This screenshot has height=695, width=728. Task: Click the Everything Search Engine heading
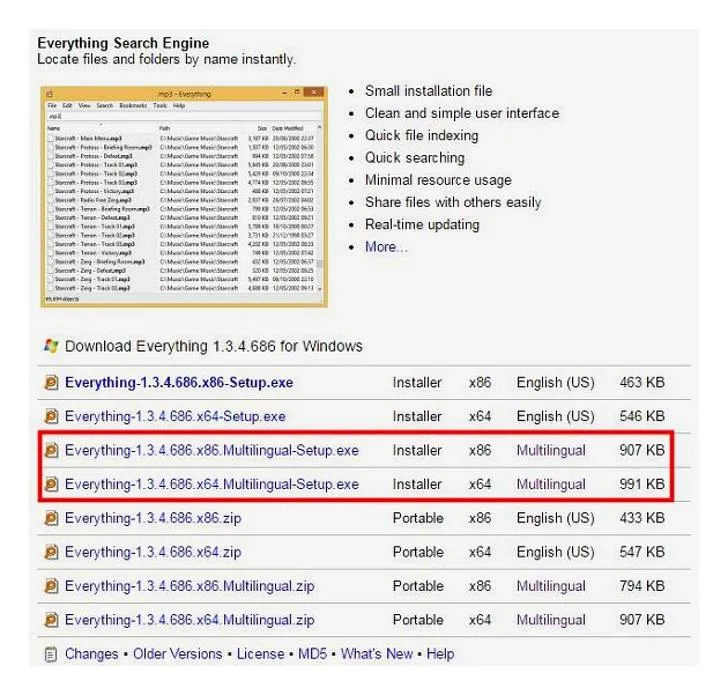tap(123, 43)
